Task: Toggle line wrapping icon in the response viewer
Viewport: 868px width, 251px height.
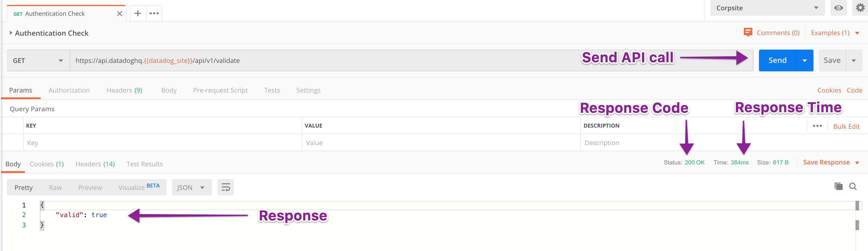Action: point(225,187)
